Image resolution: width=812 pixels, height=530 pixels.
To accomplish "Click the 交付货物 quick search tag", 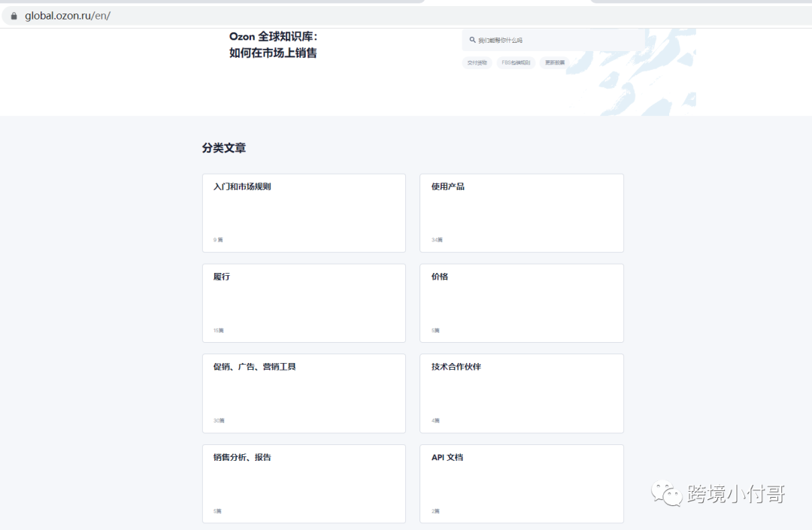I will (477, 62).
